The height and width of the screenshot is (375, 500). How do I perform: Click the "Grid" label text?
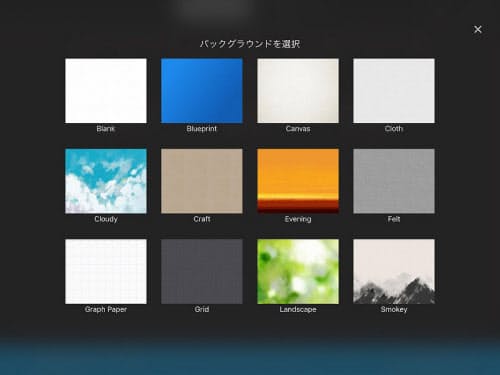tap(202, 309)
